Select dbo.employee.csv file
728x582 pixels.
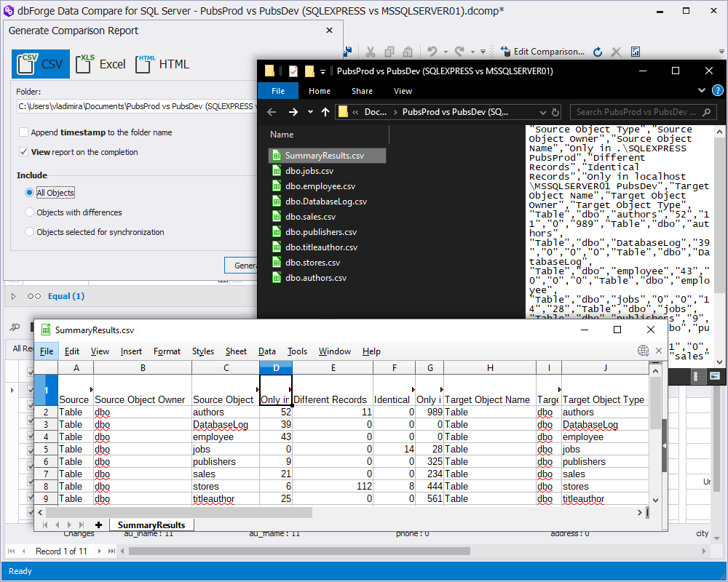click(314, 186)
